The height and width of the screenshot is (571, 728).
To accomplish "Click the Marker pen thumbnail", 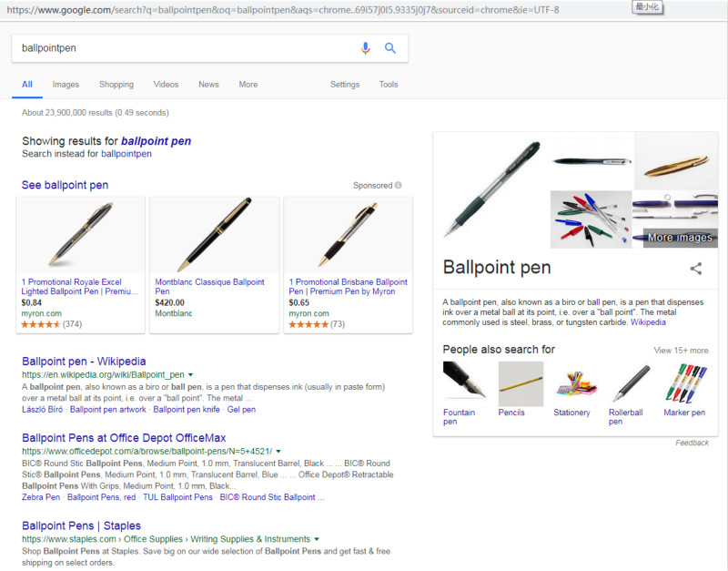I will 686,383.
